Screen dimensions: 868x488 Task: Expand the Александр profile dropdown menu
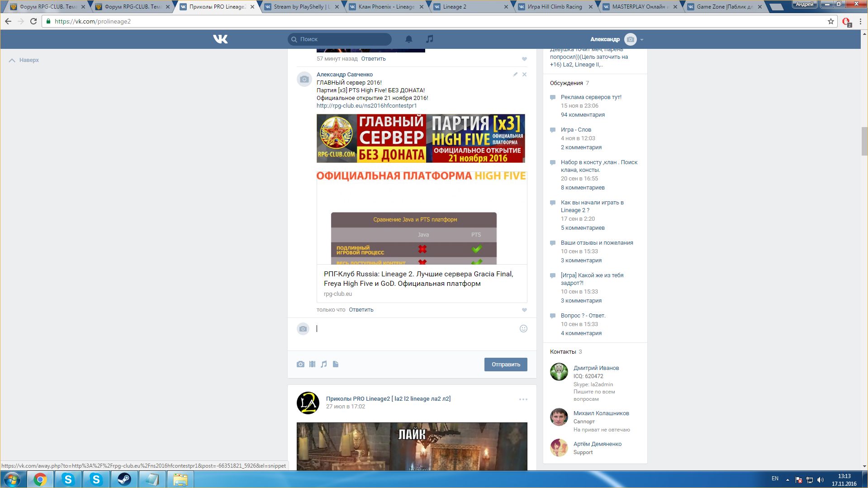tap(642, 40)
